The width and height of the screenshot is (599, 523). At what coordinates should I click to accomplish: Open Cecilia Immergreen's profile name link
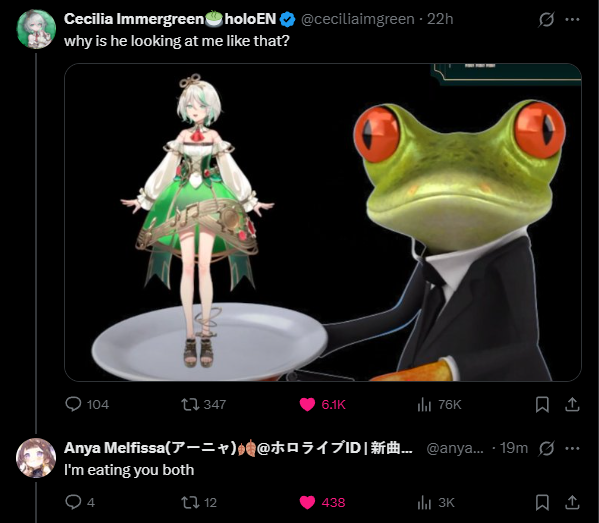click(x=170, y=19)
